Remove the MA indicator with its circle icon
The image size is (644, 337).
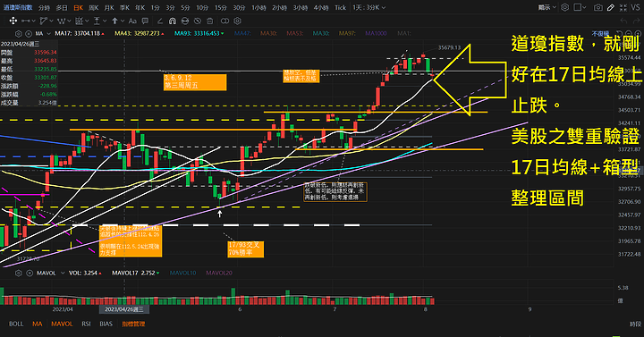click(x=29, y=34)
